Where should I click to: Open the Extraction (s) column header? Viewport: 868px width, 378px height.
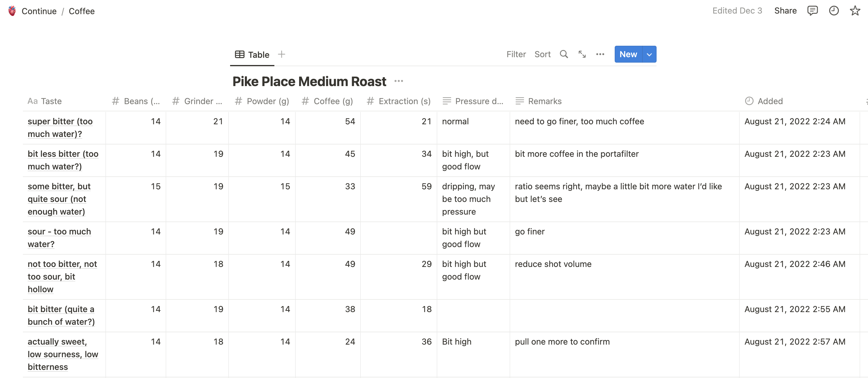point(399,101)
